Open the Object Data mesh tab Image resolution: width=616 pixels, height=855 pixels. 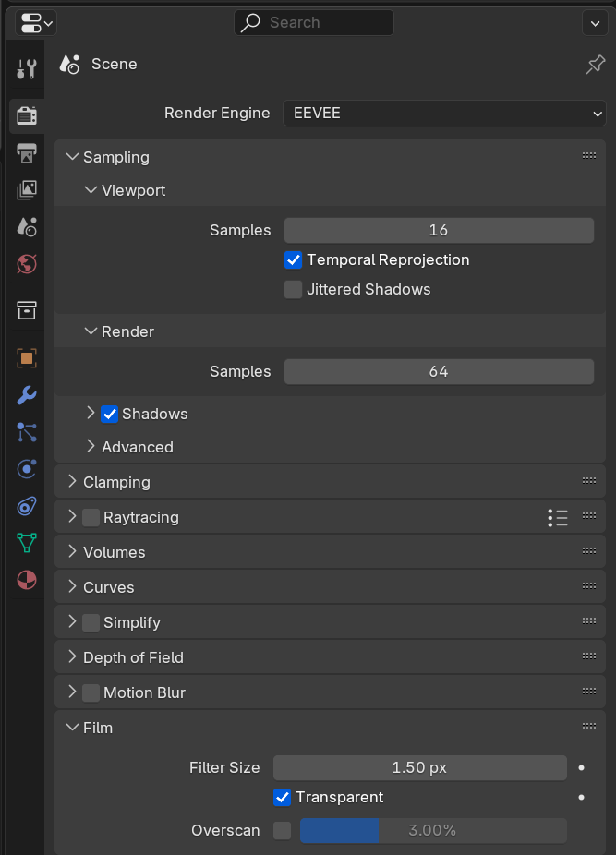(x=26, y=543)
